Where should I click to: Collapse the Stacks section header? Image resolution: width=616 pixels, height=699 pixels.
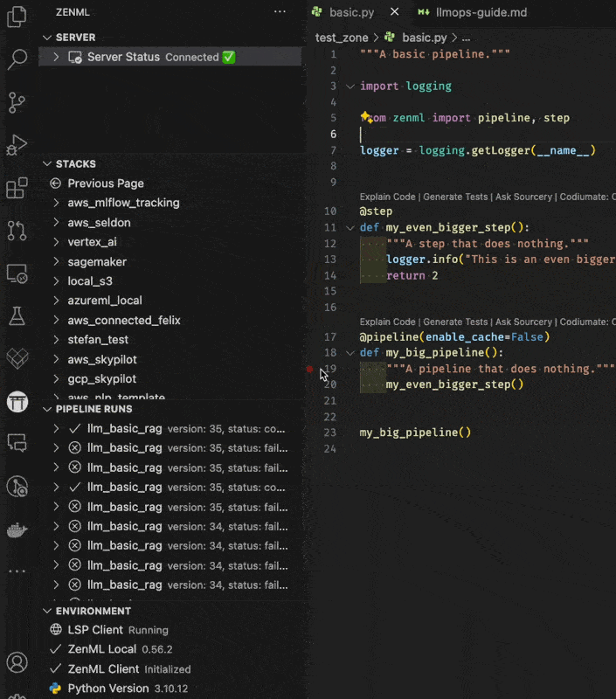coord(76,164)
